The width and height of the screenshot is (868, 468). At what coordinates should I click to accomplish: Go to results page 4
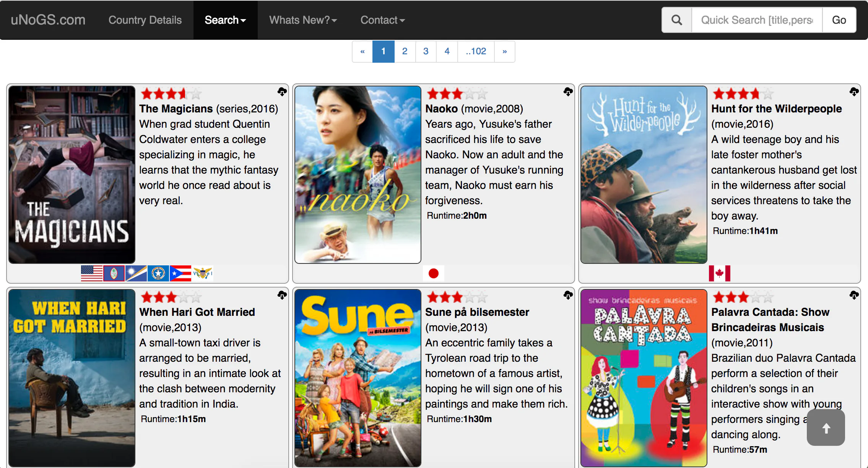click(x=447, y=51)
